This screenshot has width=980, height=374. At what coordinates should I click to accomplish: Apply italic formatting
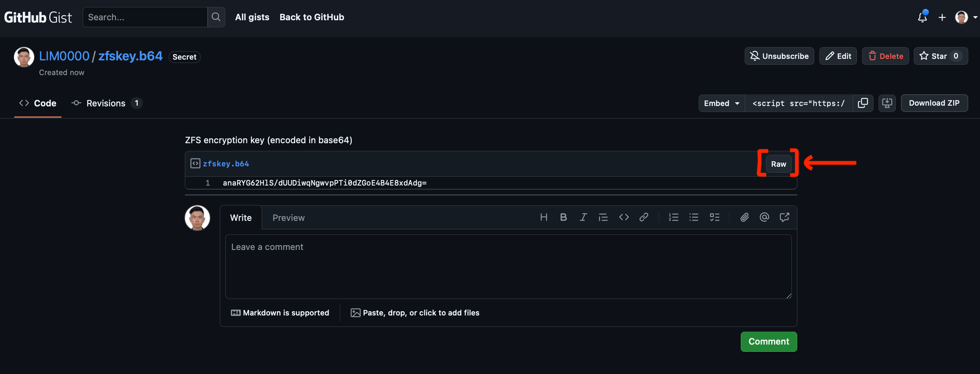click(x=583, y=218)
